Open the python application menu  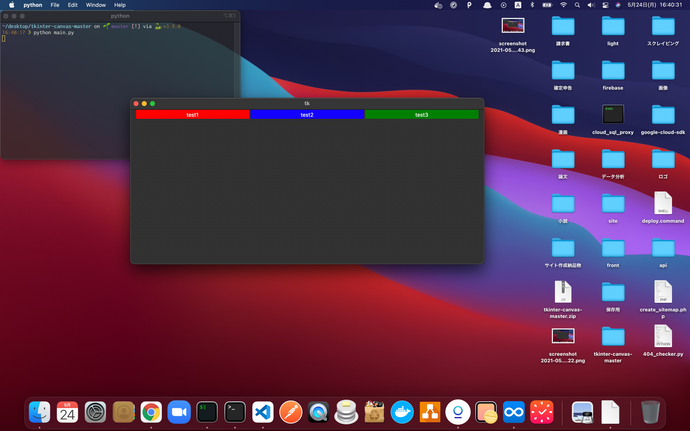tap(33, 5)
